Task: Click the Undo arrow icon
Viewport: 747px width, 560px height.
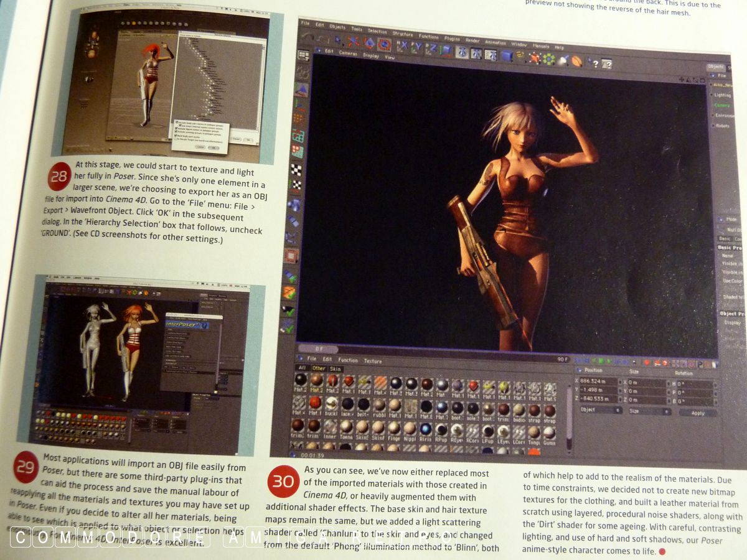Action: pyautogui.click(x=307, y=39)
